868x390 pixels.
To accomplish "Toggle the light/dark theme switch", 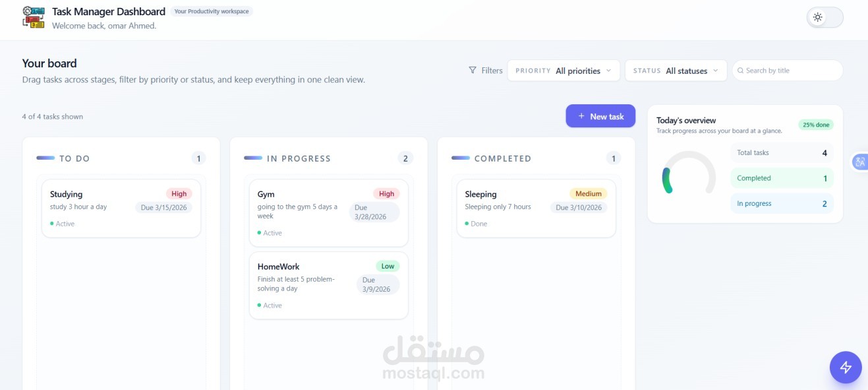I will [825, 17].
